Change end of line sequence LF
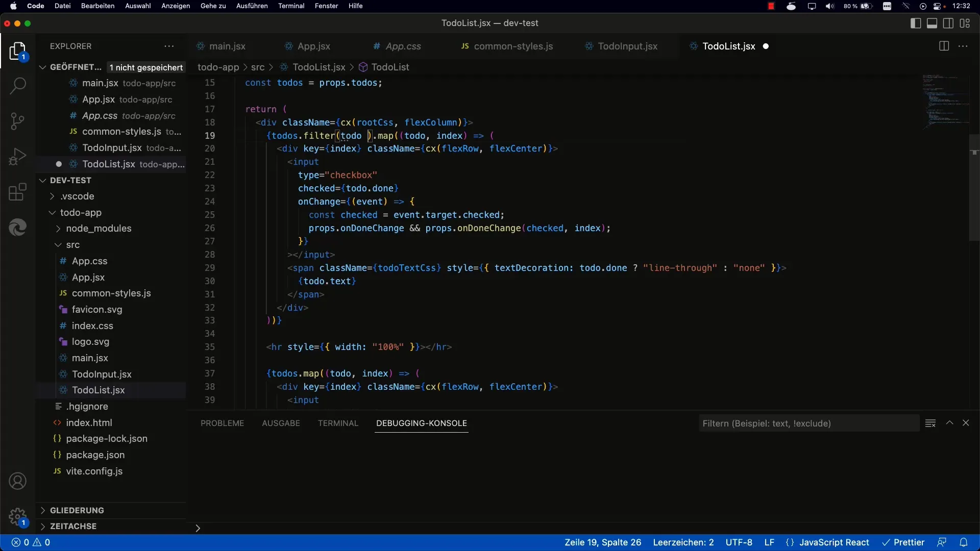 tap(769, 542)
